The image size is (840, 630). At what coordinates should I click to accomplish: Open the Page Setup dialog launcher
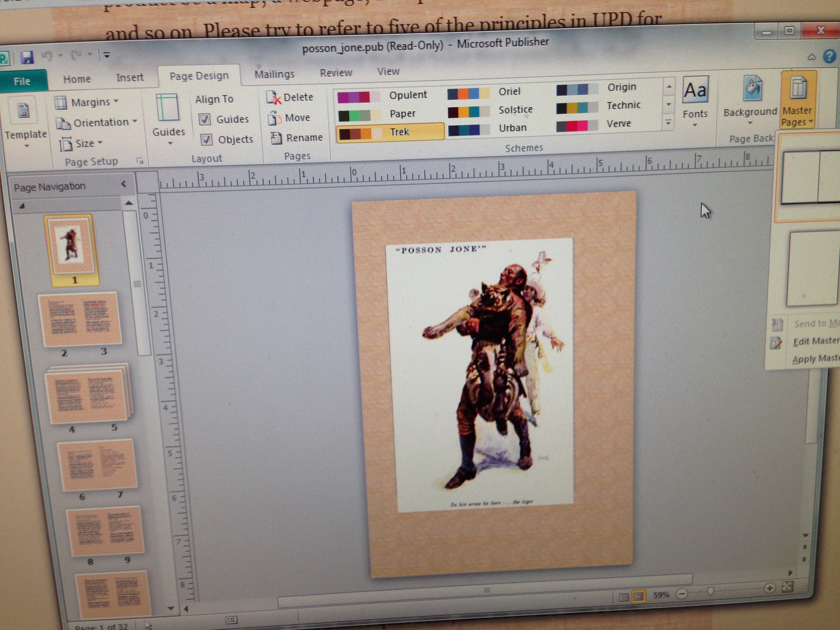[140, 161]
